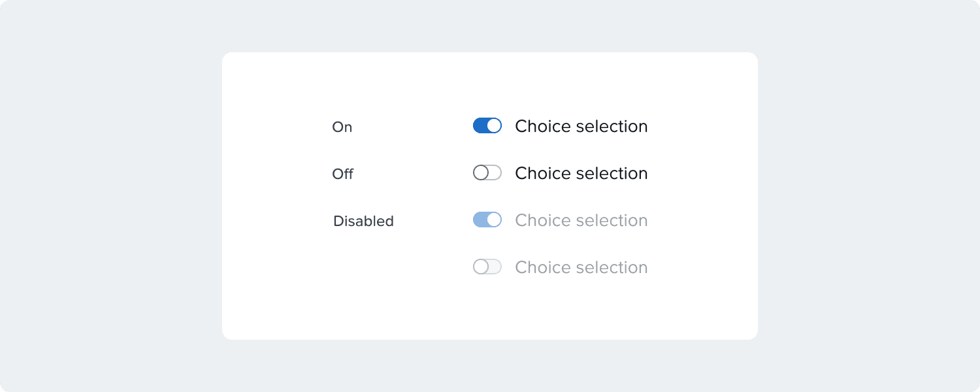980x392 pixels.
Task: Turn off the blue On-state toggle switch
Action: [x=487, y=125]
